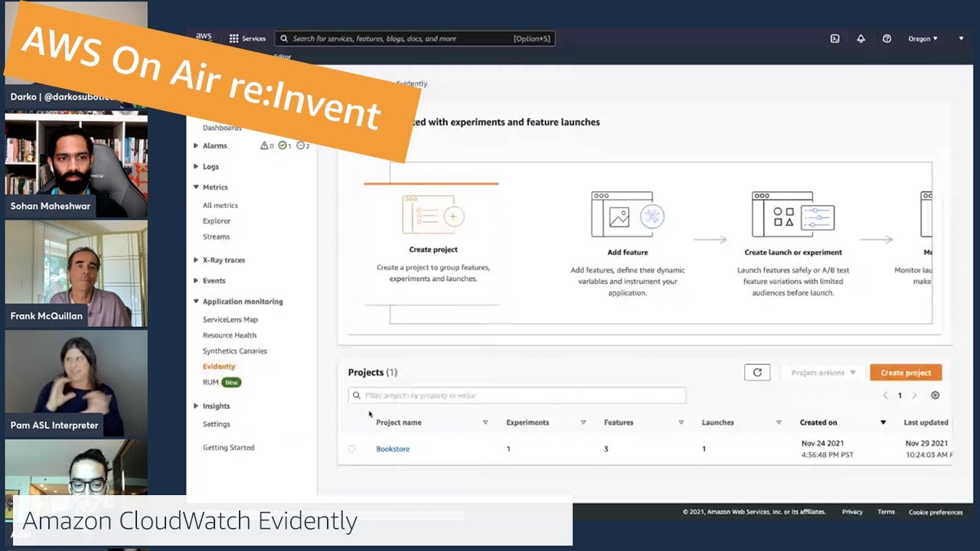
Task: Open the Oregon region dropdown
Action: (923, 38)
